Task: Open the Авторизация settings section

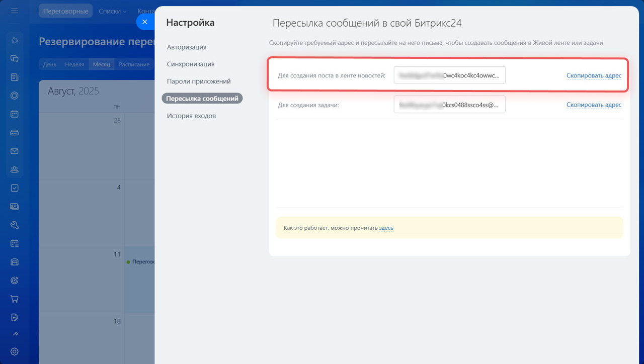Action: point(187,47)
